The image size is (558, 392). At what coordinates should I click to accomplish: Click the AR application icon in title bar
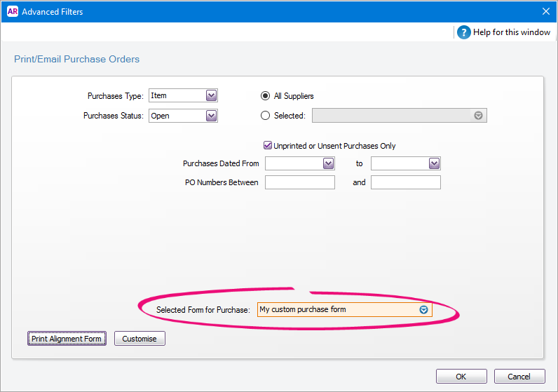coord(12,11)
